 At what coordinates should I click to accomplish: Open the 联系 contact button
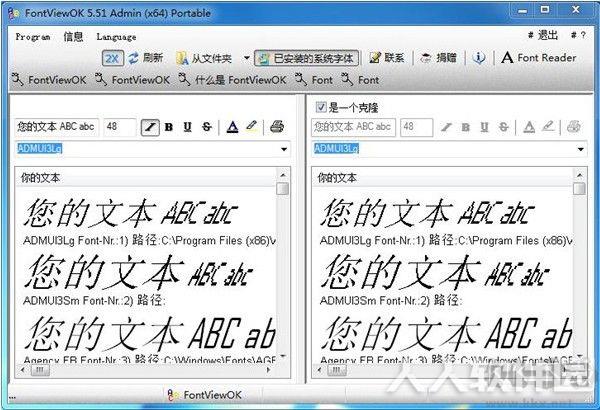click(x=387, y=58)
